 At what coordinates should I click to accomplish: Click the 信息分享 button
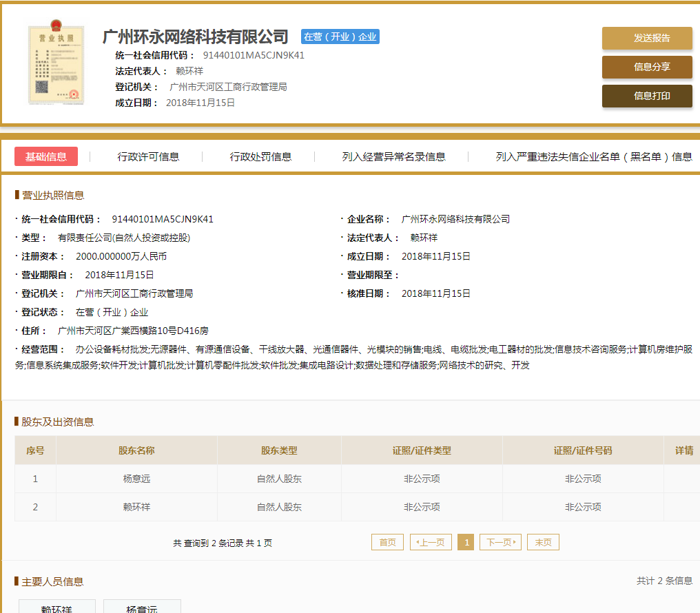(647, 67)
